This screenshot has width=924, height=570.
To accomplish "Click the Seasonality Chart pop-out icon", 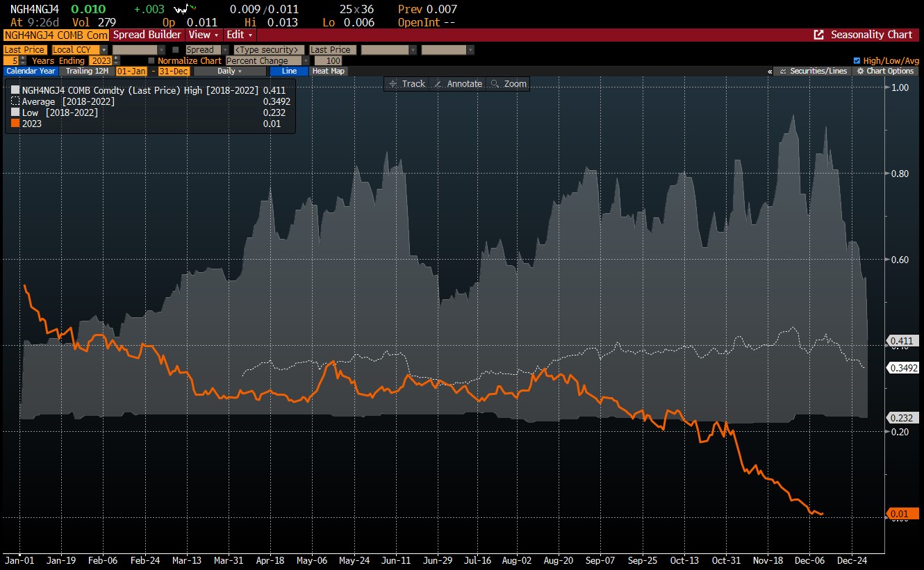I will pos(818,35).
